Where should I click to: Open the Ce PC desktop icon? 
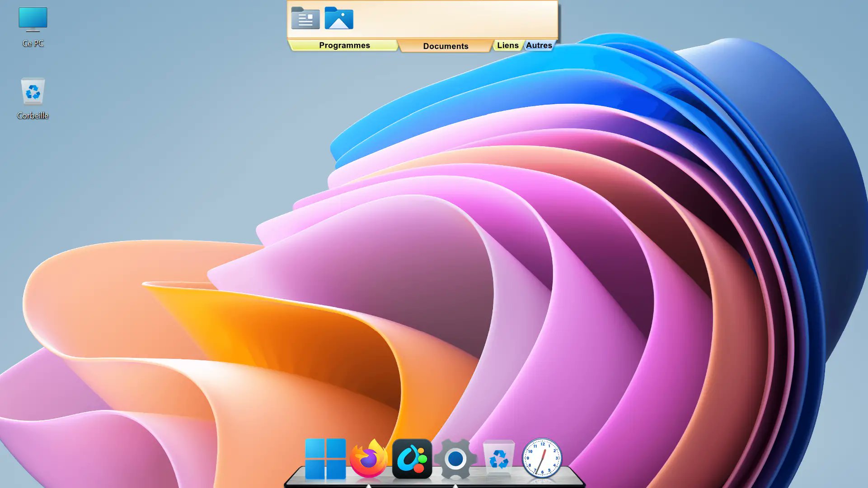(x=33, y=20)
